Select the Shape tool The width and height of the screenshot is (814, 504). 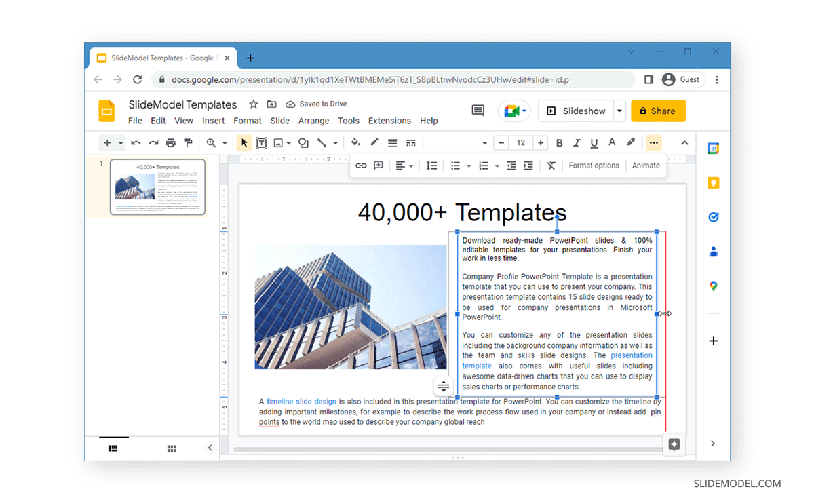coord(303,142)
